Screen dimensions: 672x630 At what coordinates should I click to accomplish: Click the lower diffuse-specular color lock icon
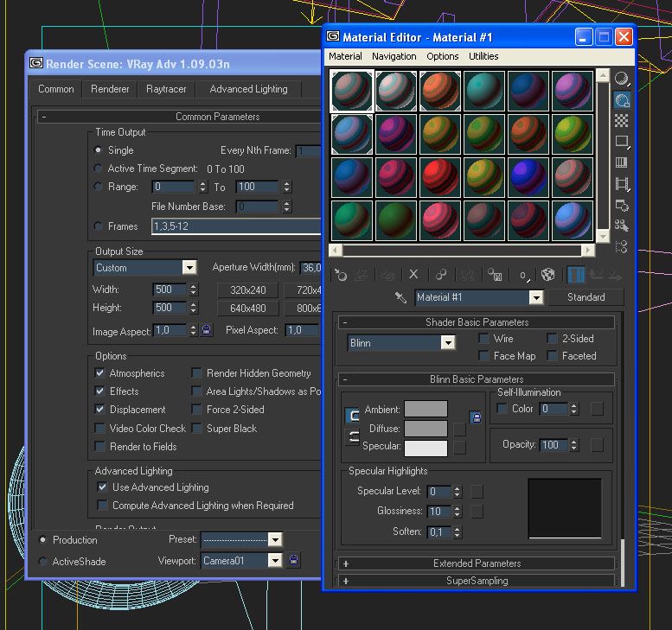click(352, 436)
